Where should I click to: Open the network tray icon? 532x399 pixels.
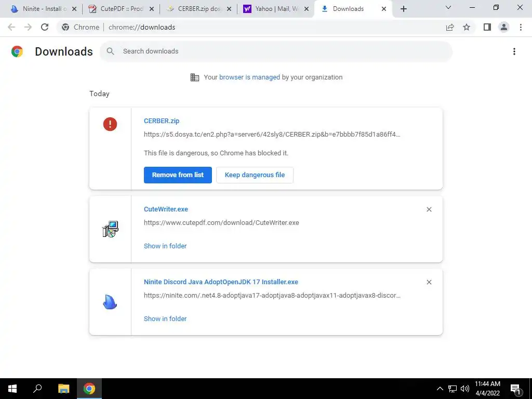coord(453,389)
